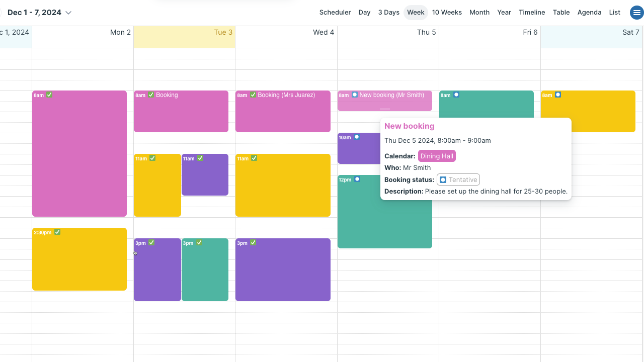Switch to Month view

(479, 13)
